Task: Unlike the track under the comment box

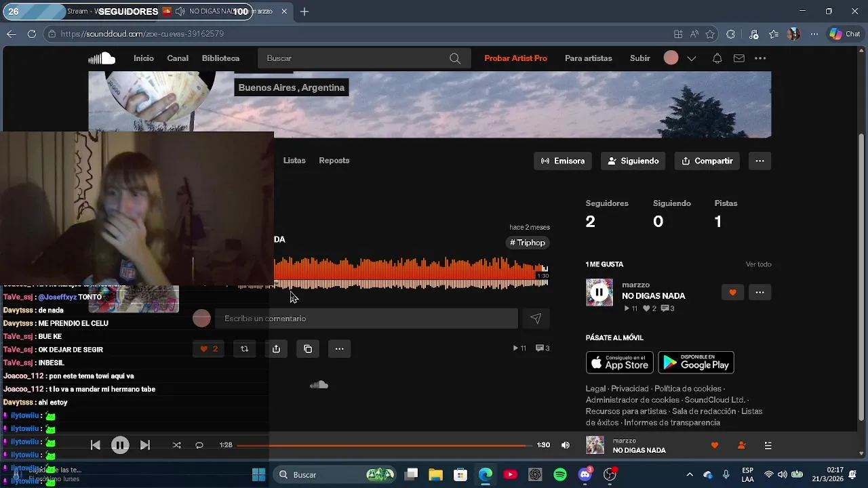Action: [x=210, y=349]
